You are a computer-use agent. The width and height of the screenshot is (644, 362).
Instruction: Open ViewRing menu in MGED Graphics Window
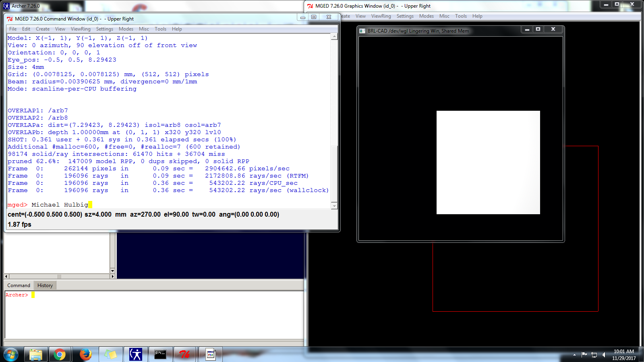(x=381, y=16)
